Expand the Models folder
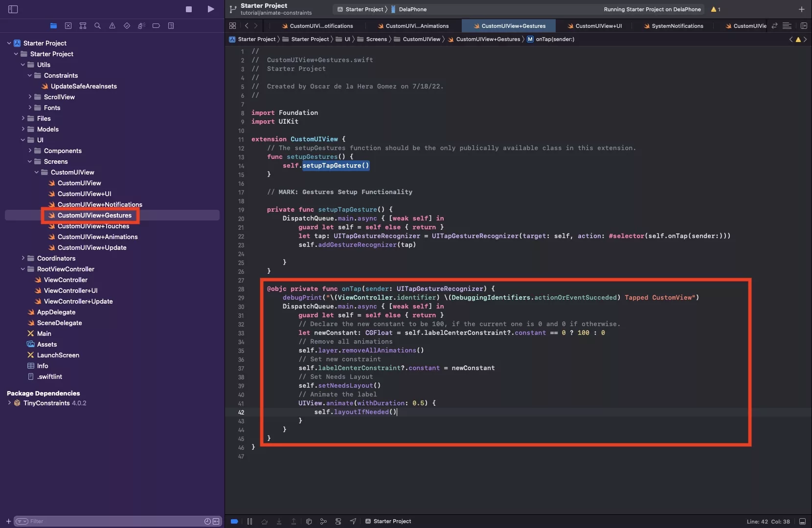 pos(23,129)
